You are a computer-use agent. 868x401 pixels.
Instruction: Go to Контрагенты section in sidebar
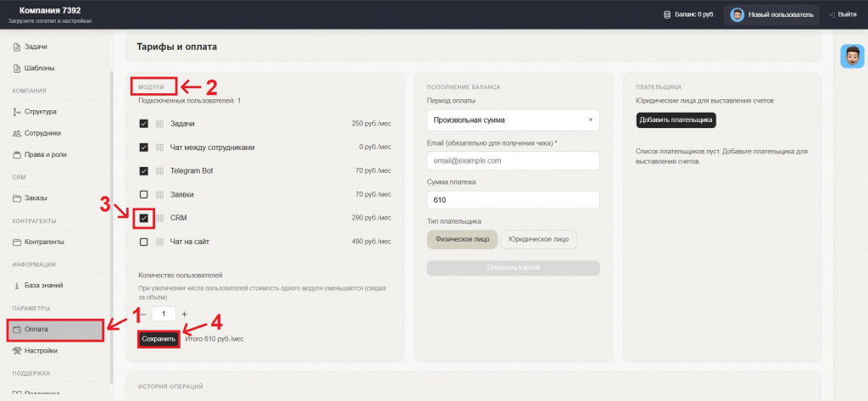point(43,242)
